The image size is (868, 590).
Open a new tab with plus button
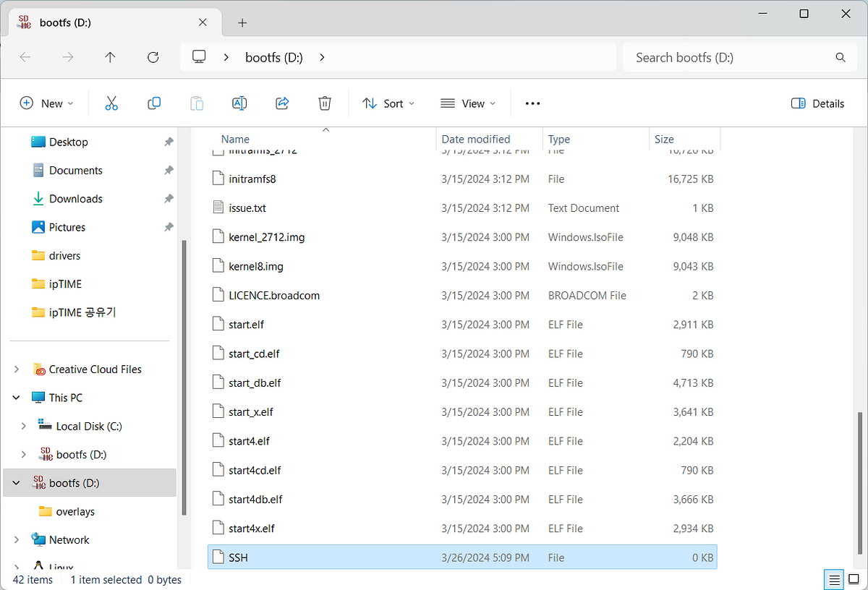click(242, 23)
